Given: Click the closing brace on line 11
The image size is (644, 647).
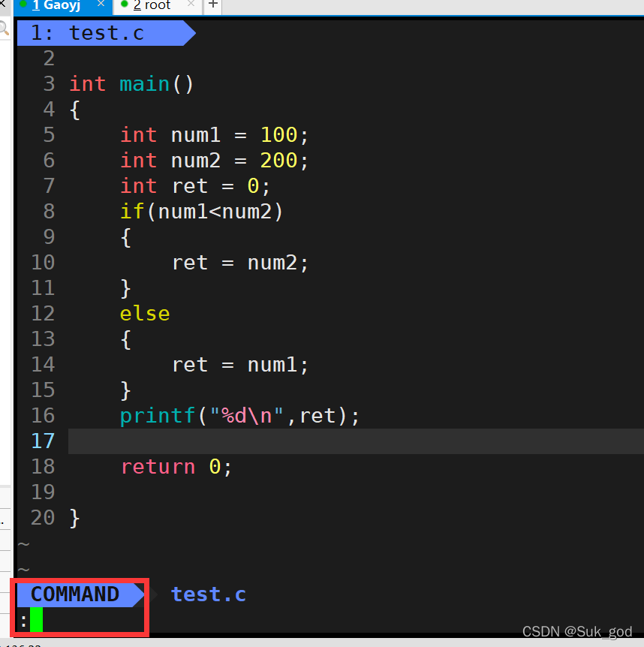Looking at the screenshot, I should pos(125,288).
